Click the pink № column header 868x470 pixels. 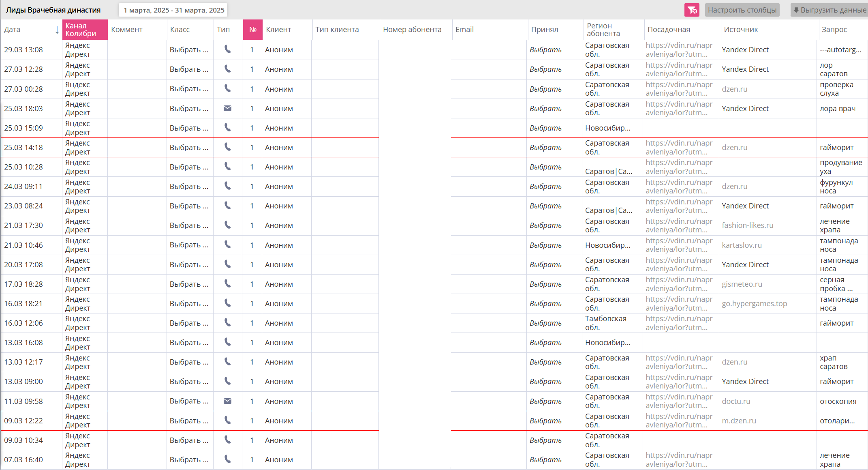tap(253, 30)
